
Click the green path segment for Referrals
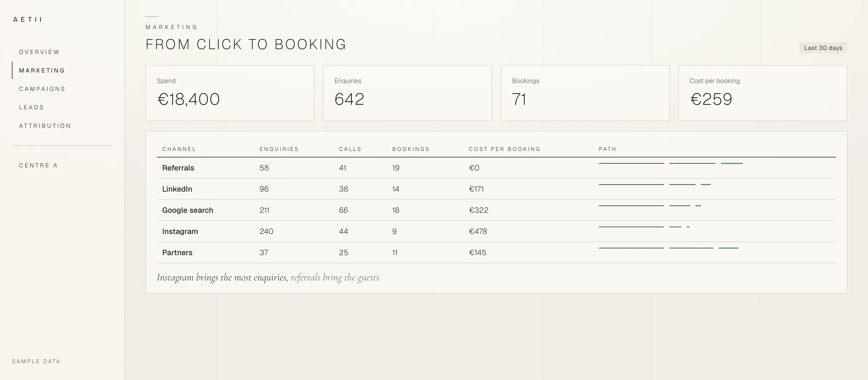[732, 163]
